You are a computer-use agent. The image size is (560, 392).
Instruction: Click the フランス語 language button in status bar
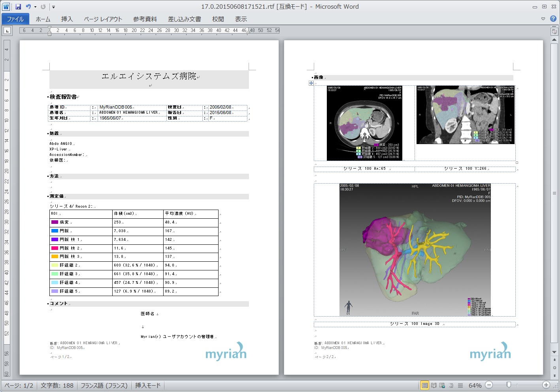coord(104,385)
